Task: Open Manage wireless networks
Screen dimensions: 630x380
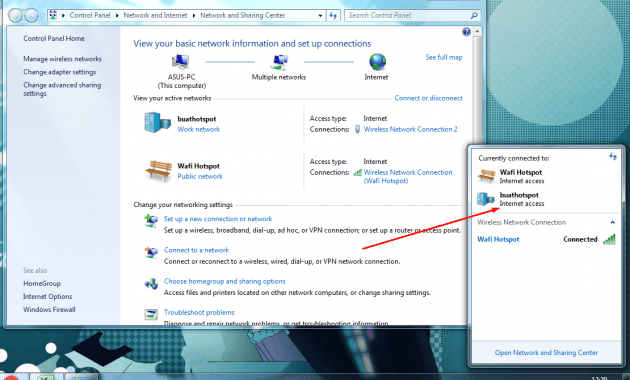Action: [x=62, y=59]
